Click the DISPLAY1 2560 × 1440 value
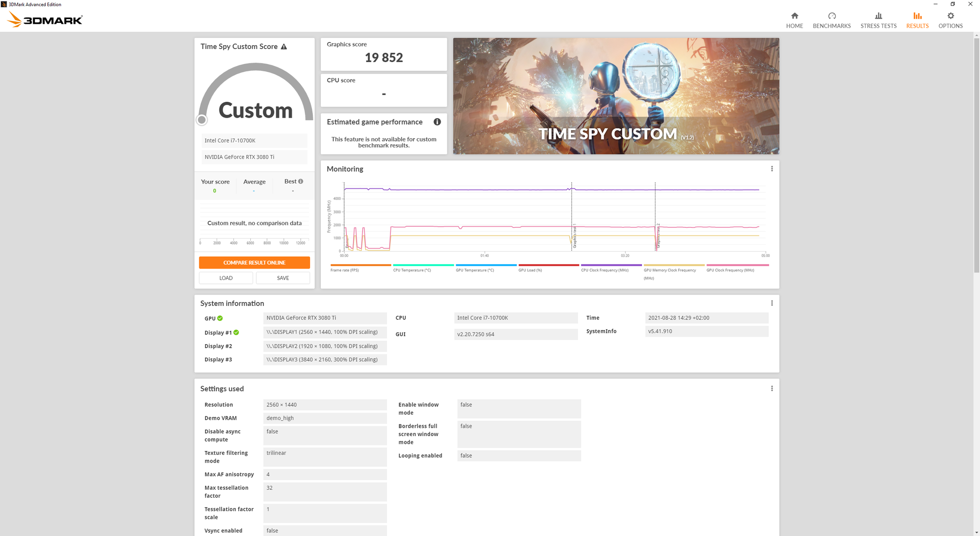980x536 pixels. click(325, 332)
